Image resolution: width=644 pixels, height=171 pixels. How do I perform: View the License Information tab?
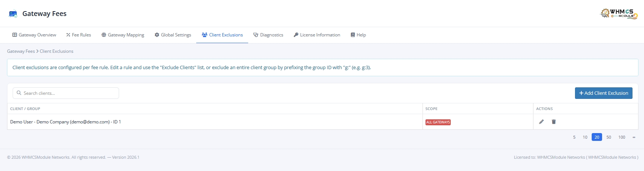pos(317,35)
